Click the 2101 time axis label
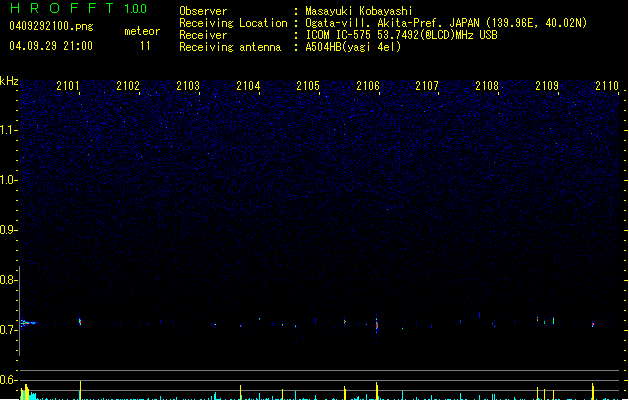The height and width of the screenshot is (400, 629). point(68,86)
